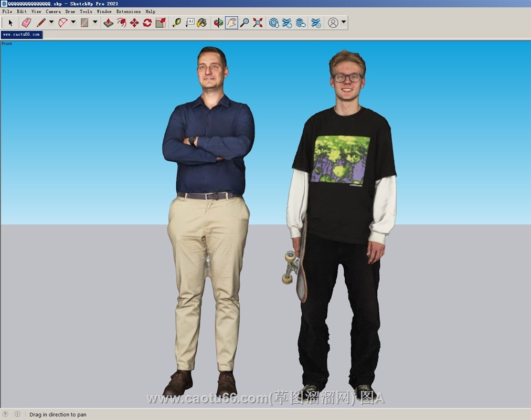Activate the Push/Pull tool
Screen dimensions: 531x420
(108, 23)
